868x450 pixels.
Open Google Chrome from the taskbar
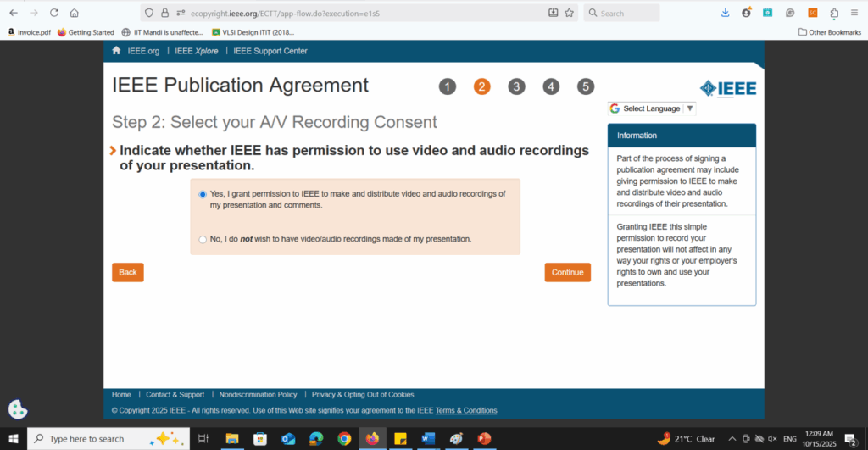click(x=344, y=438)
